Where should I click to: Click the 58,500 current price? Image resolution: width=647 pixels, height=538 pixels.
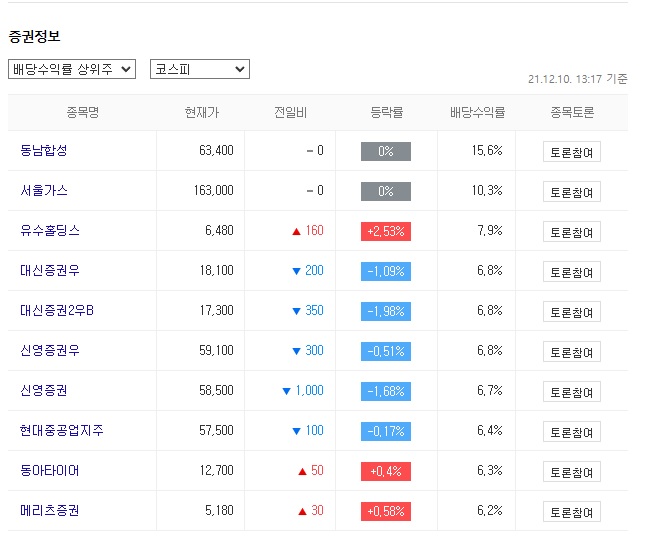(216, 391)
